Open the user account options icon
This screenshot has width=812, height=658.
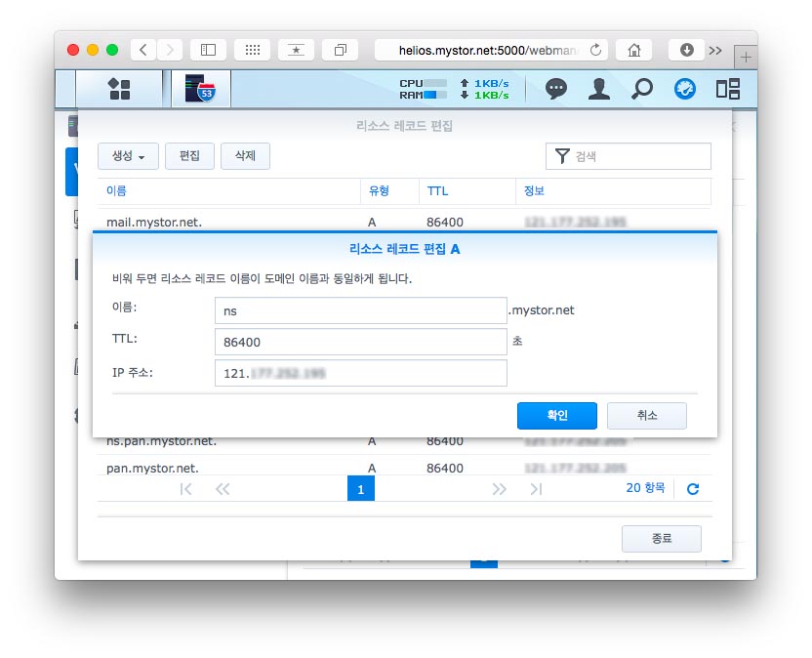click(x=598, y=89)
